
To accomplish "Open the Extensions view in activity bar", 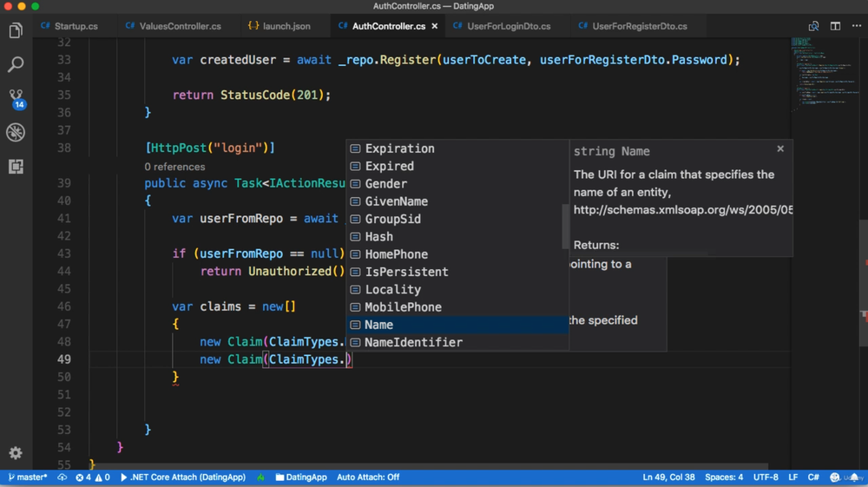I will coord(16,166).
